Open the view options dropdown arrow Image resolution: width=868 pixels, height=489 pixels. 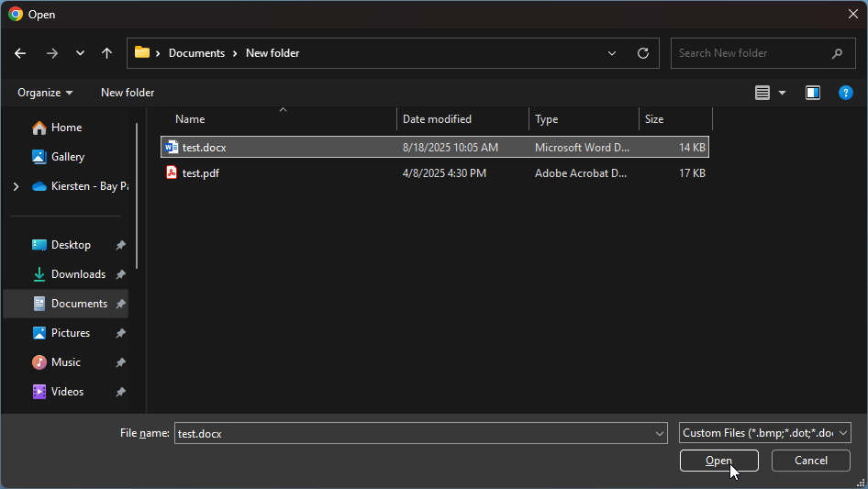(783, 93)
